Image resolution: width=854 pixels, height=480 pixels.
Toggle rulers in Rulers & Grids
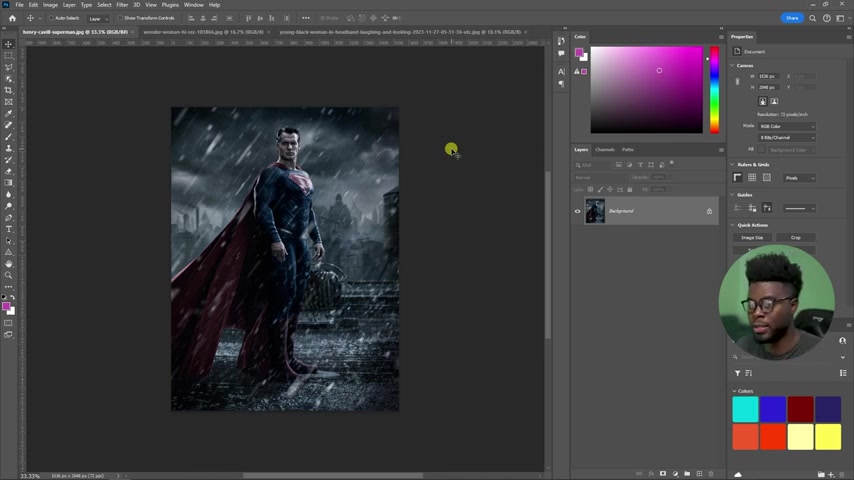pyautogui.click(x=737, y=178)
